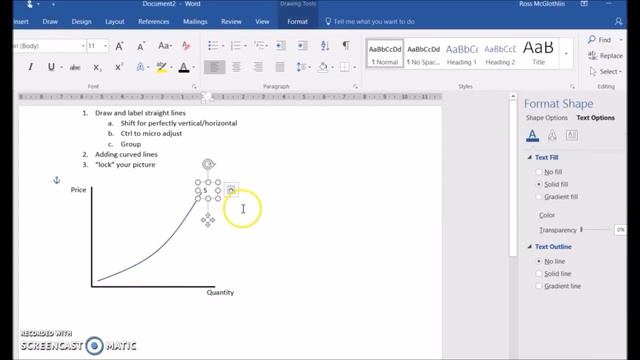This screenshot has height=360, width=640.
Task: Open the Font dialog launcher
Action: 194,87
